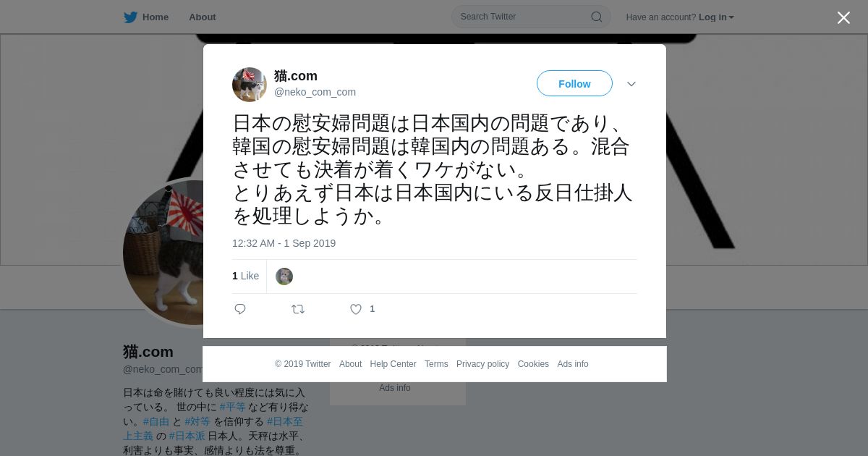868x456 pixels.
Task: Open the Privacy policy link
Action: tap(482, 364)
